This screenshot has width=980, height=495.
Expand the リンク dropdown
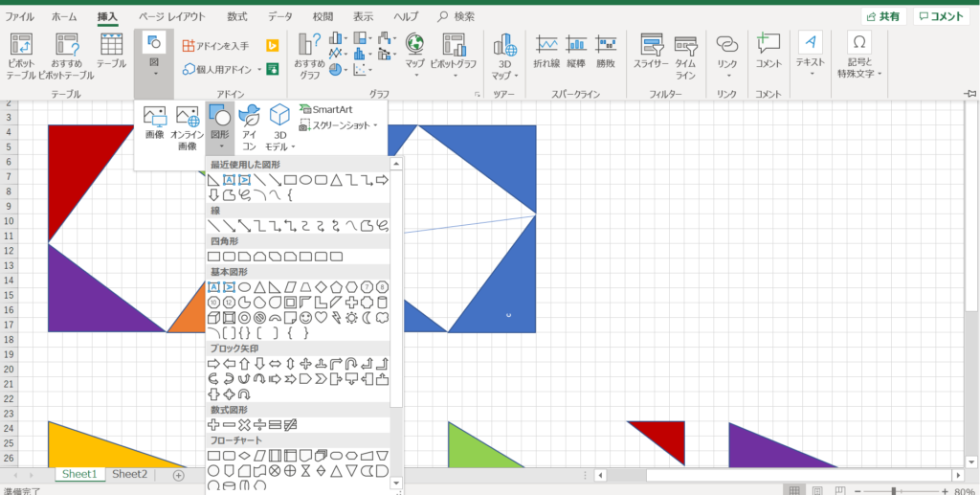pos(727,76)
